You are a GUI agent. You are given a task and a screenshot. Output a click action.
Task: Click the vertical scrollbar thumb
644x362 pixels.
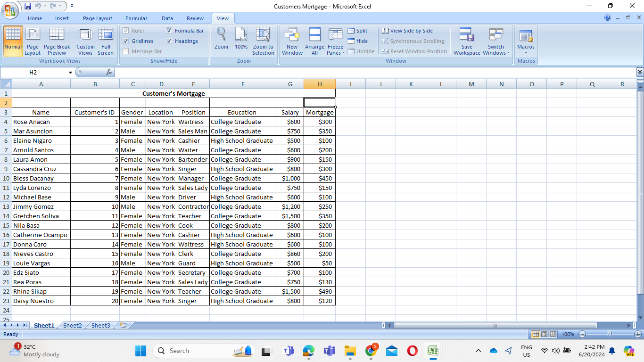[640, 192]
